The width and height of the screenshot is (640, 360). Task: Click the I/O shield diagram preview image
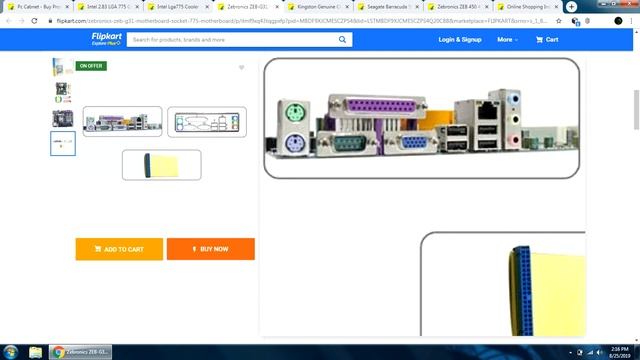tap(207, 122)
